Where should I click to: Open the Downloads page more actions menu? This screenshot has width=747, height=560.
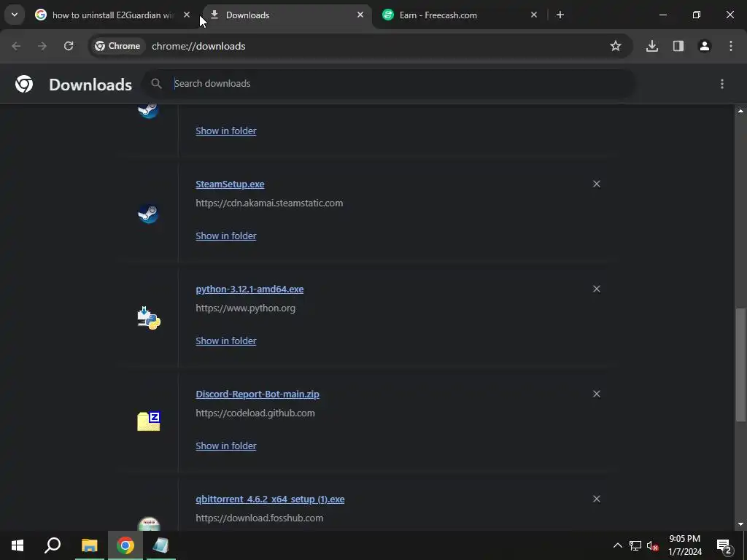click(722, 84)
